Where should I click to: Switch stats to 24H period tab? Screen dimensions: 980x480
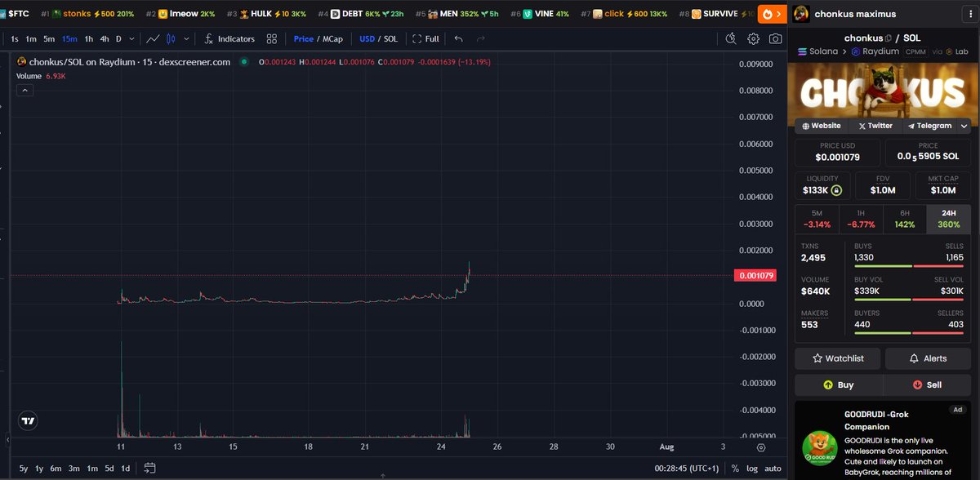click(948, 219)
